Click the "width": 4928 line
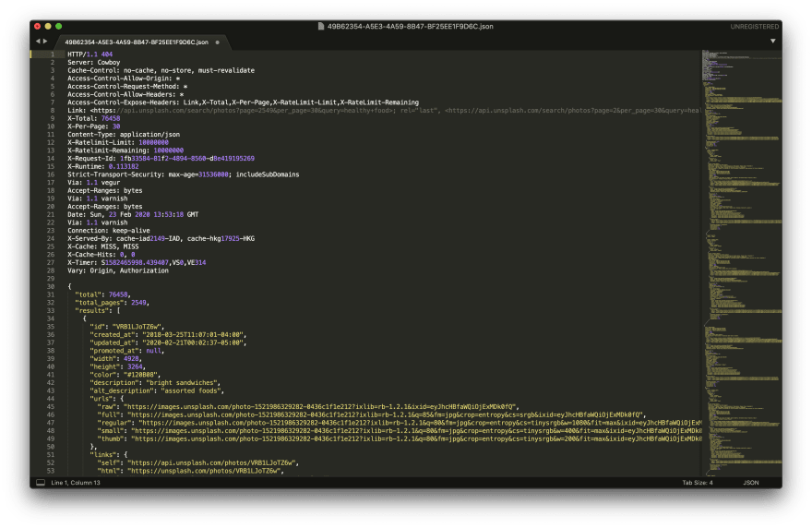Viewport: 812px width, 528px height. pyautogui.click(x=116, y=359)
